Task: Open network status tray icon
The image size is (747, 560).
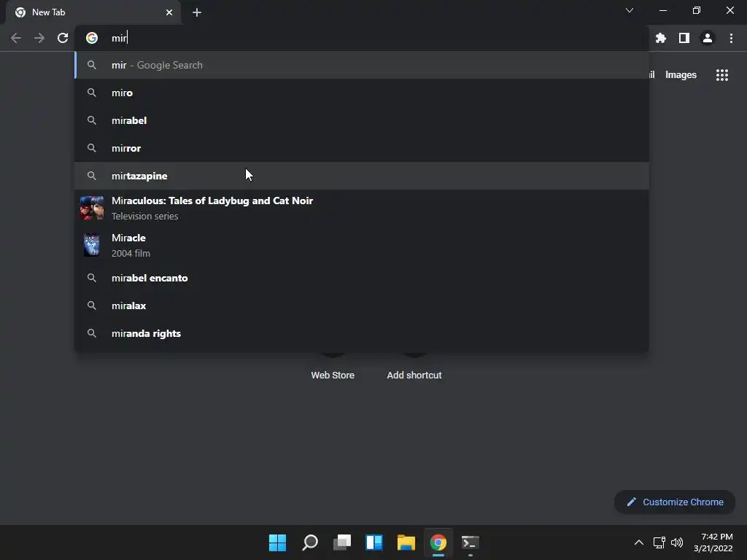Action: tap(659, 542)
